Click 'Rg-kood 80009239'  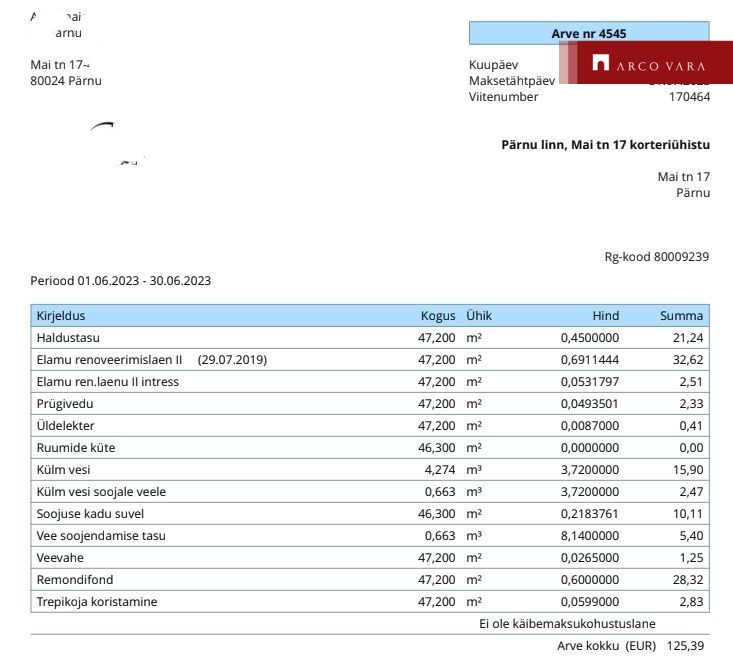[657, 257]
